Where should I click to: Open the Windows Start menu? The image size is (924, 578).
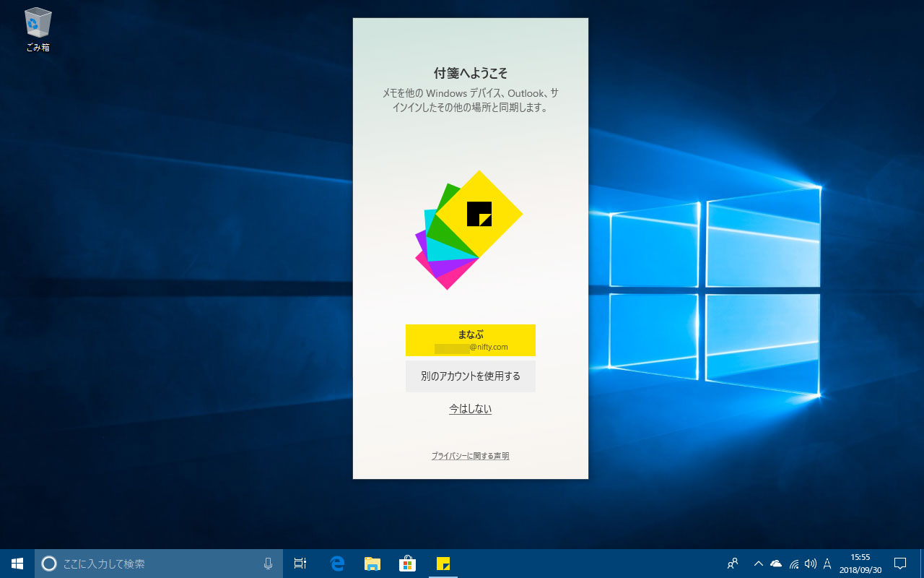tap(17, 564)
